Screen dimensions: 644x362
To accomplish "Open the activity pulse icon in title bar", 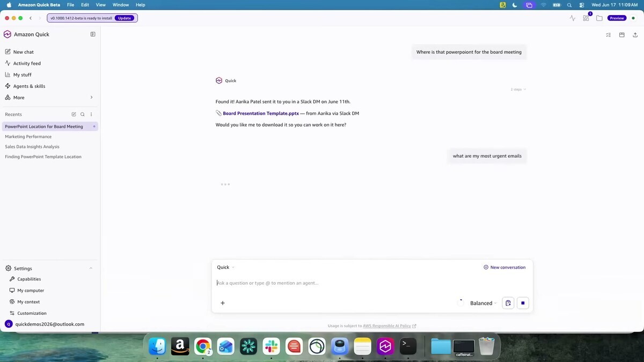I will 572,18.
